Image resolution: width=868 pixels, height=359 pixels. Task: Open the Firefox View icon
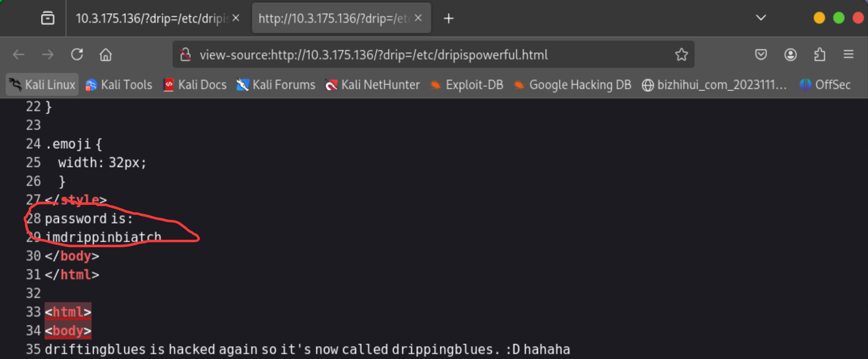[x=48, y=18]
